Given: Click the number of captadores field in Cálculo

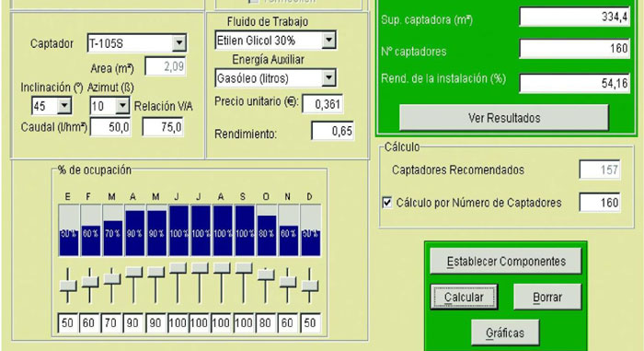Looking at the screenshot, I should pyautogui.click(x=600, y=203).
